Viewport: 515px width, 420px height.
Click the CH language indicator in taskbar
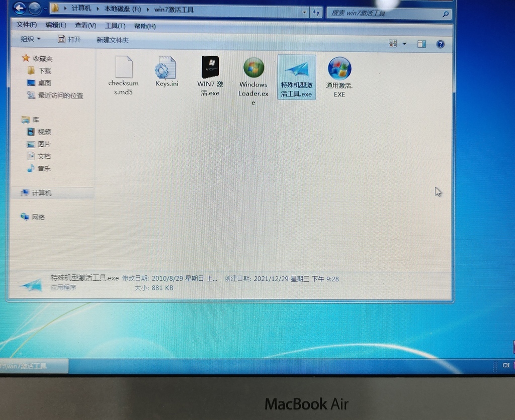coord(506,365)
